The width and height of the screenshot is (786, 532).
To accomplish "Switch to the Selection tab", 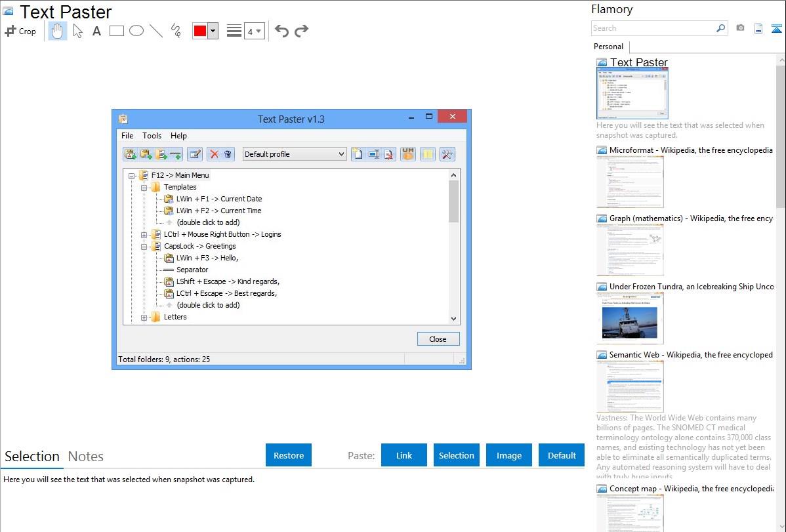I will (32, 457).
